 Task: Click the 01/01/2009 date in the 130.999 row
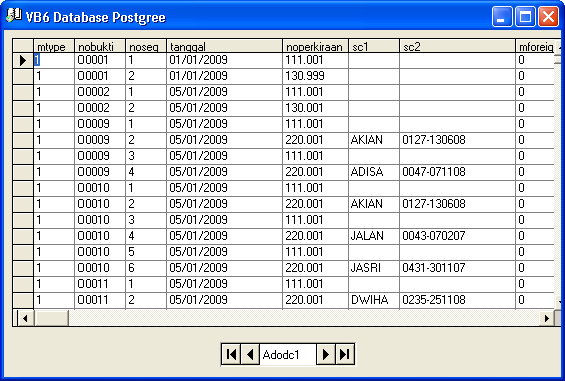(x=224, y=76)
